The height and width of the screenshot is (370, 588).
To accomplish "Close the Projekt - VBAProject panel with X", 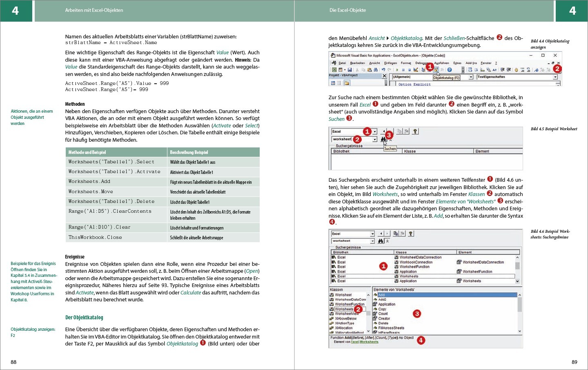I will [384, 76].
